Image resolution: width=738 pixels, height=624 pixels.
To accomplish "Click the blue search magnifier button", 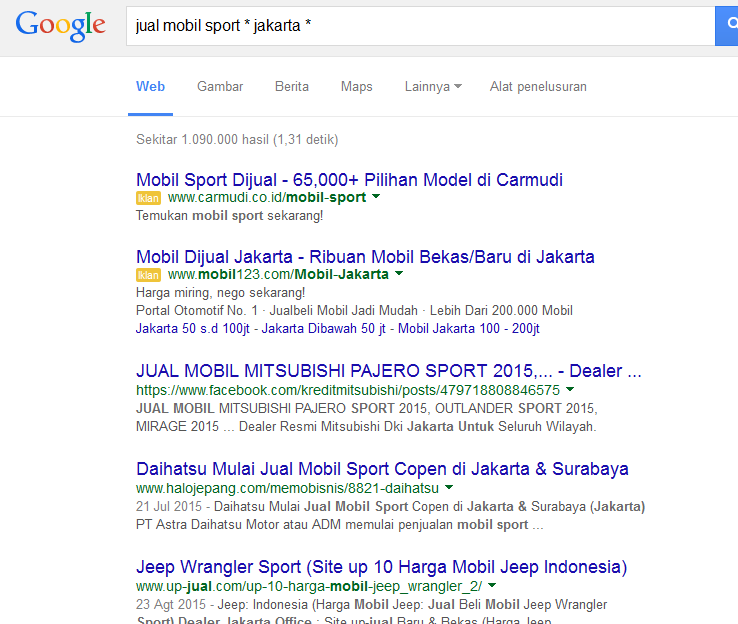I will coord(727,26).
